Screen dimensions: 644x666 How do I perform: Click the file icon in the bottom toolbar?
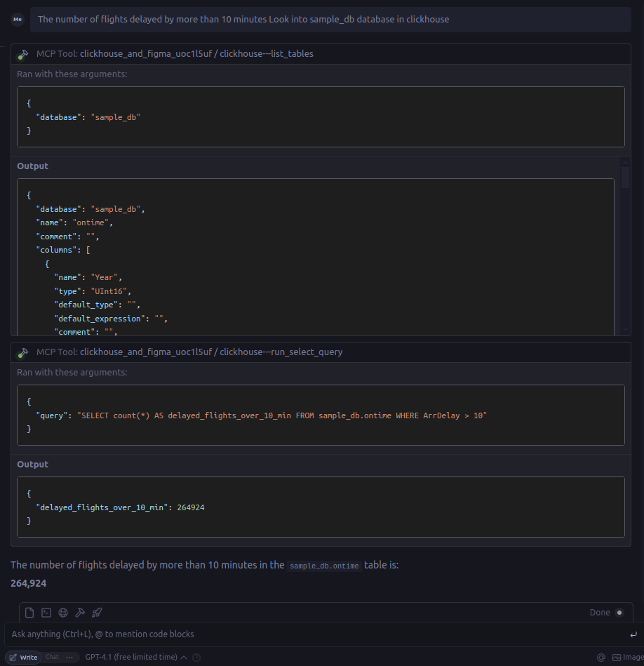coord(29,613)
